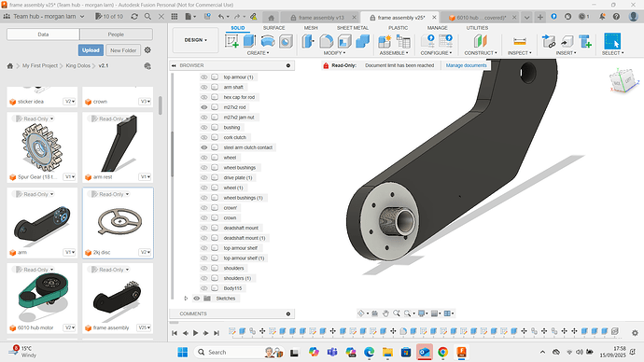Viewport: 644px width, 362px height.
Task: Click the Upload button
Action: click(91, 50)
